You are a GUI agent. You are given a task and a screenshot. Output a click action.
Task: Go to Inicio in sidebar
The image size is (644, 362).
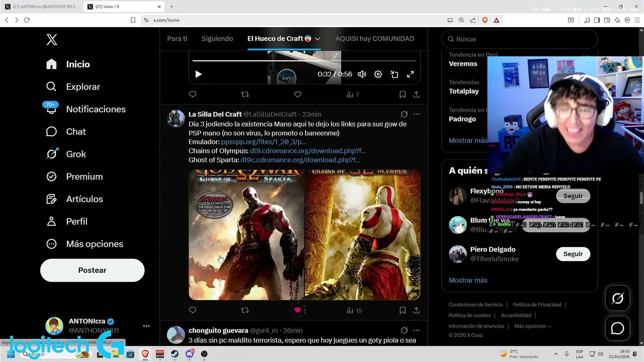tap(67, 64)
